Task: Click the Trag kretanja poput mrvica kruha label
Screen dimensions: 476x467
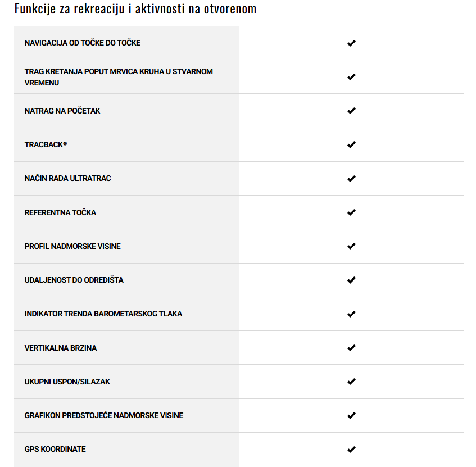Action: [x=119, y=77]
